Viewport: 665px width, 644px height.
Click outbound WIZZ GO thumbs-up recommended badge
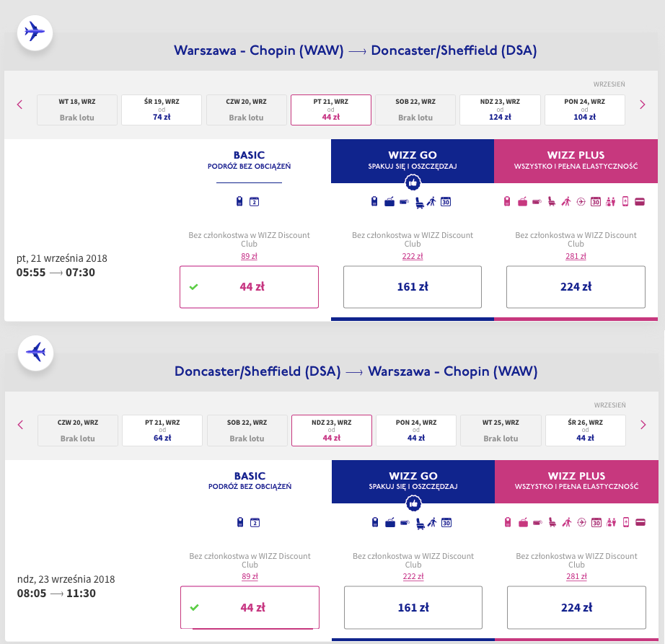[x=413, y=182]
